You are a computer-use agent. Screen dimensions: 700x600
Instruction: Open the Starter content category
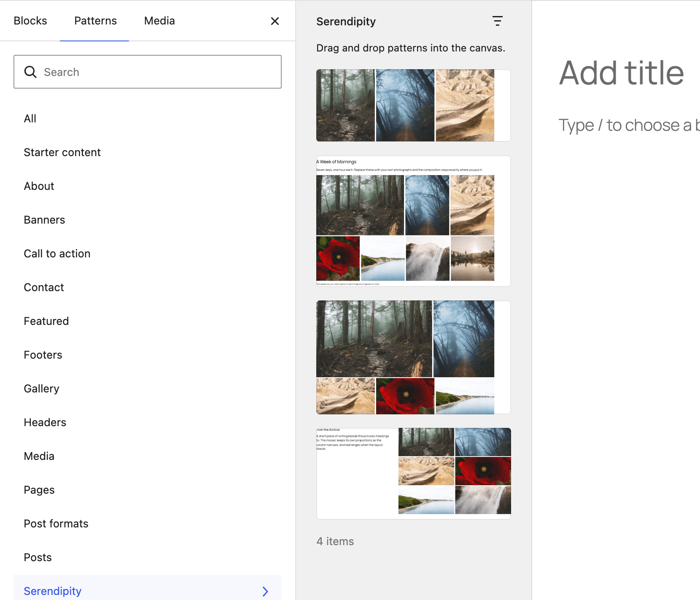pyautogui.click(x=148, y=152)
